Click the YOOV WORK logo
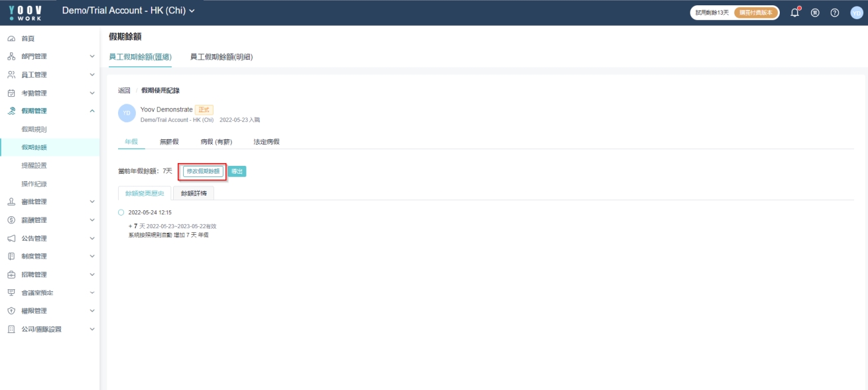 point(25,12)
